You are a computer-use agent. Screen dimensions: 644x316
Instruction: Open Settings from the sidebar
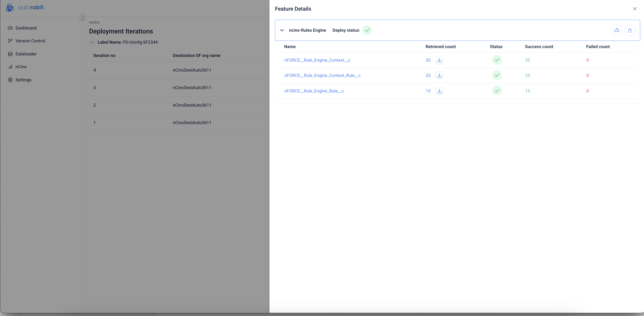[x=23, y=80]
